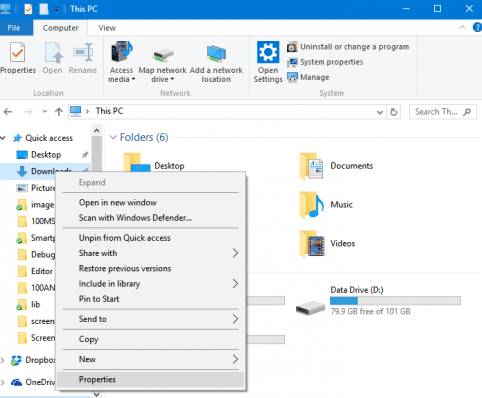Click the title bar new folder icon

44,9
